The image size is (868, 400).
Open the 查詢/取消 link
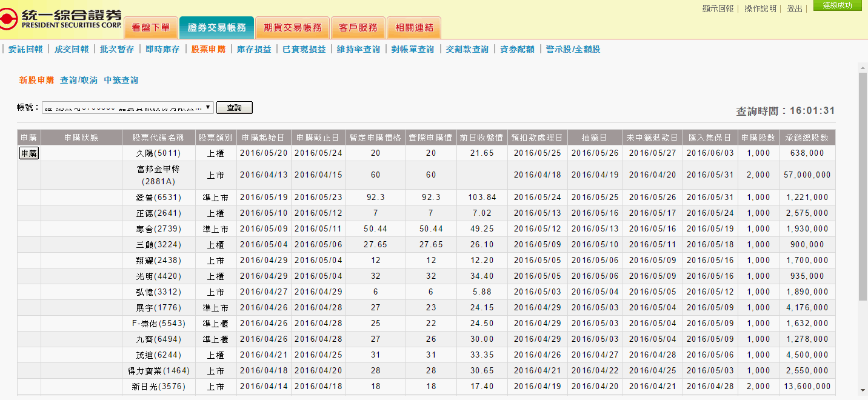[79, 80]
